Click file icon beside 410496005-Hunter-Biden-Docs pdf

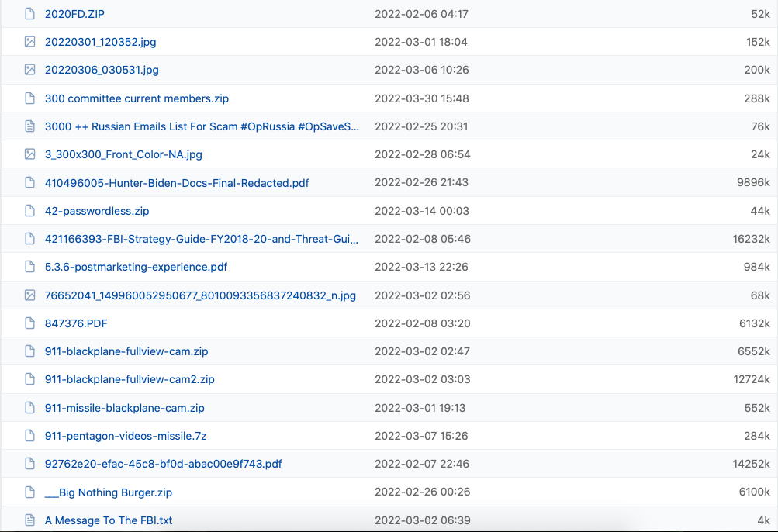[x=29, y=182]
